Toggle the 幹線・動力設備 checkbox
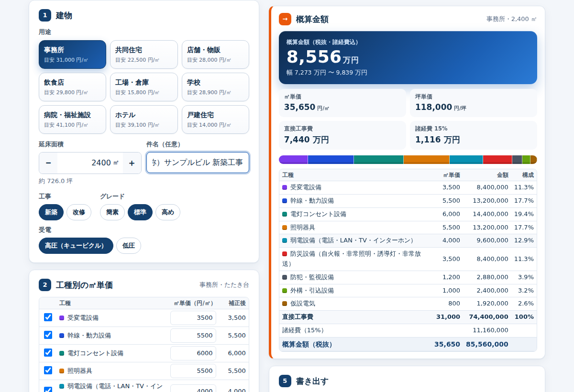This screenshot has height=392, width=574. tap(48, 335)
